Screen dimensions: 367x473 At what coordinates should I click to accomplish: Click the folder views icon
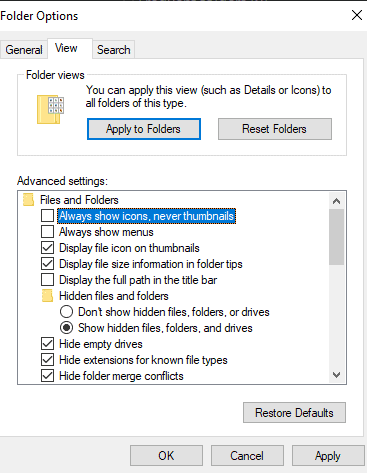50,109
